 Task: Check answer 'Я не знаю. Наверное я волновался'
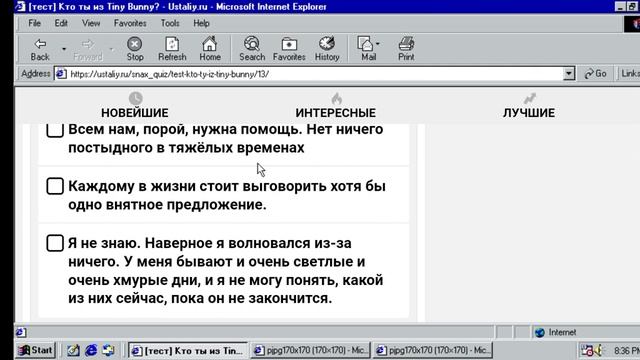[x=55, y=243]
